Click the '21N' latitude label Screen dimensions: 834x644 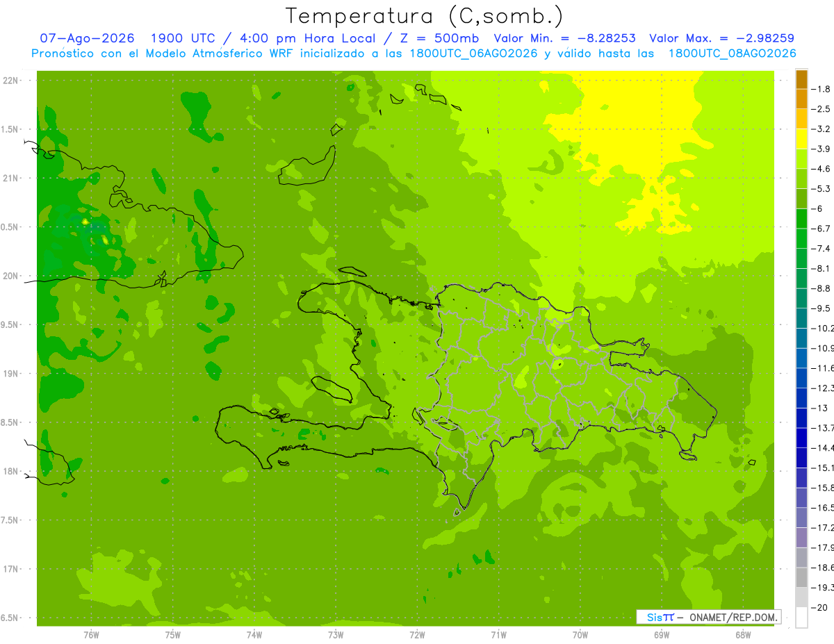pos(10,179)
